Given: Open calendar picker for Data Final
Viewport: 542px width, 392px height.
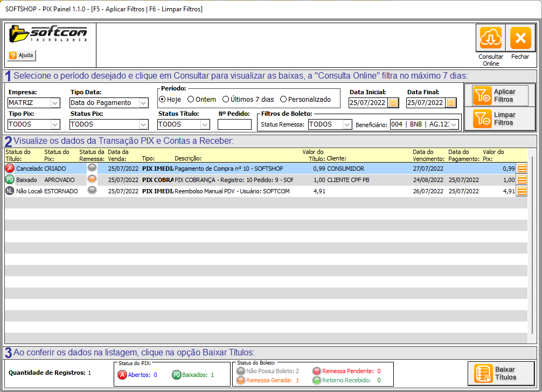Looking at the screenshot, I should [x=451, y=103].
